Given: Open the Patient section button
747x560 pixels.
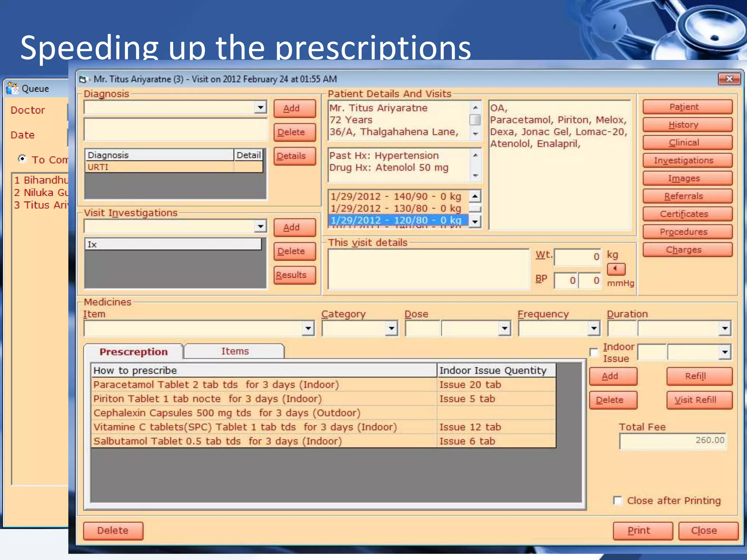Looking at the screenshot, I should pos(688,107).
